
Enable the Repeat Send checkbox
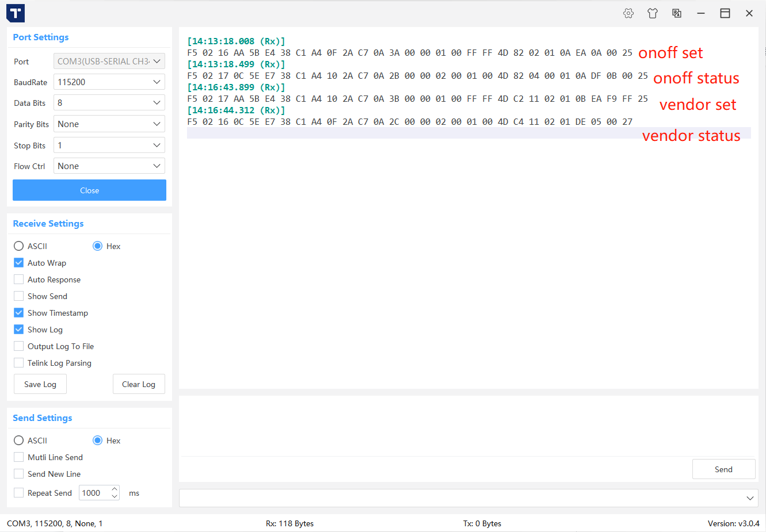[19, 493]
